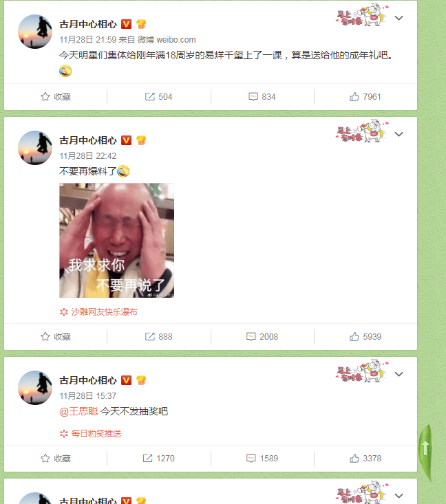Like the post with 3378 likes
Viewport: 446px width, 504px height.
[365, 459]
